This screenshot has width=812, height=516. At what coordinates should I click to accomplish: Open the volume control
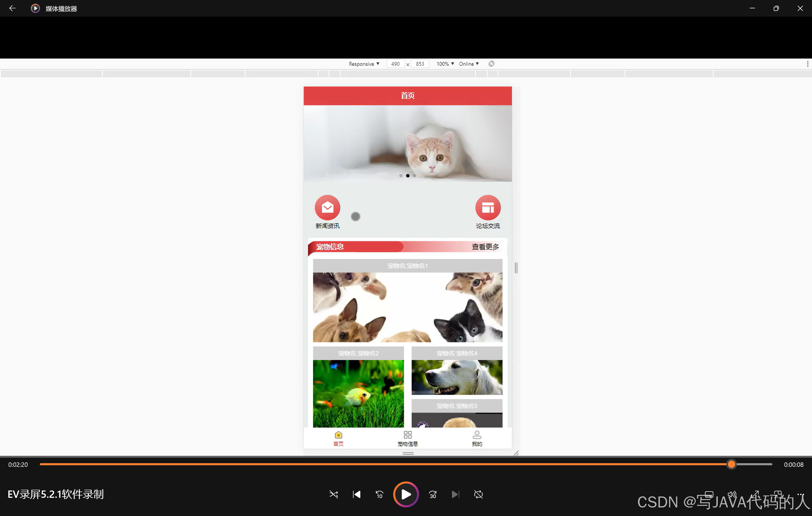click(x=732, y=494)
